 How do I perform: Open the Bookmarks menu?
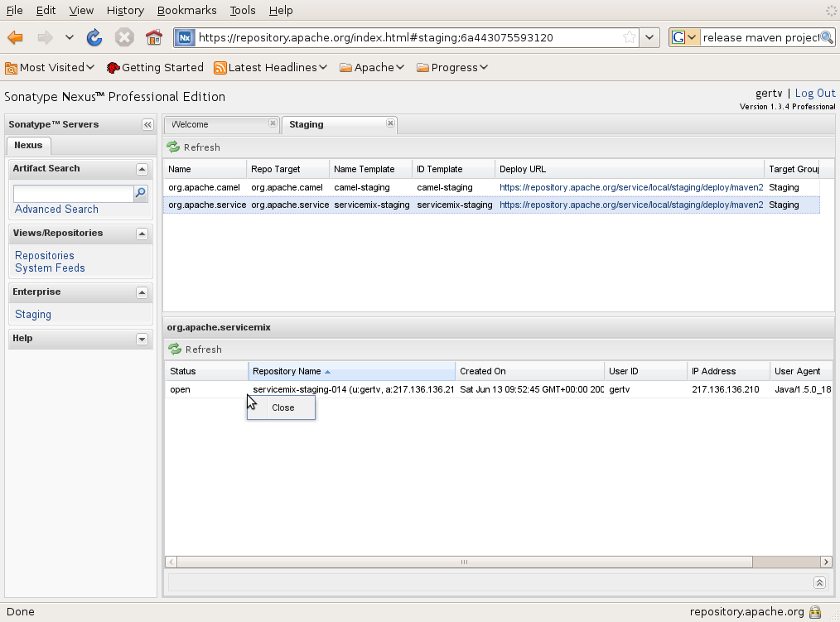pos(187,10)
